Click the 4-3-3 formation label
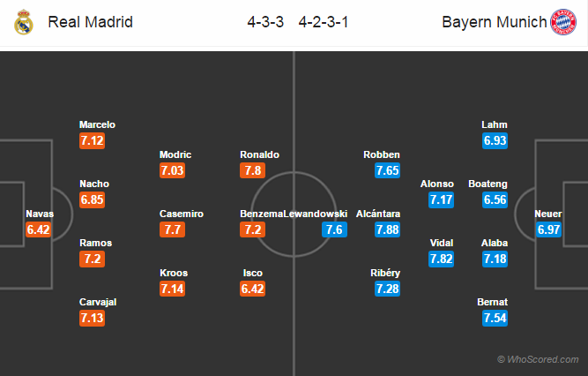The width and height of the screenshot is (588, 376). coord(265,22)
